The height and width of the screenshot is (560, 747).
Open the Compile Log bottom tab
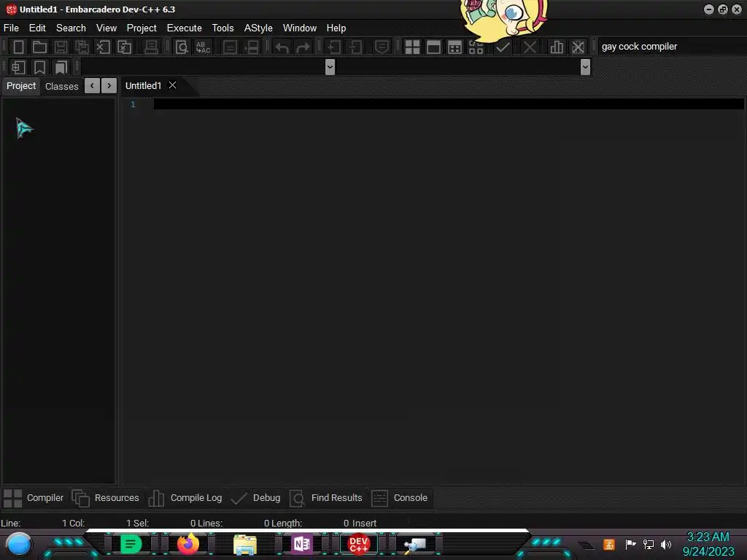point(185,498)
